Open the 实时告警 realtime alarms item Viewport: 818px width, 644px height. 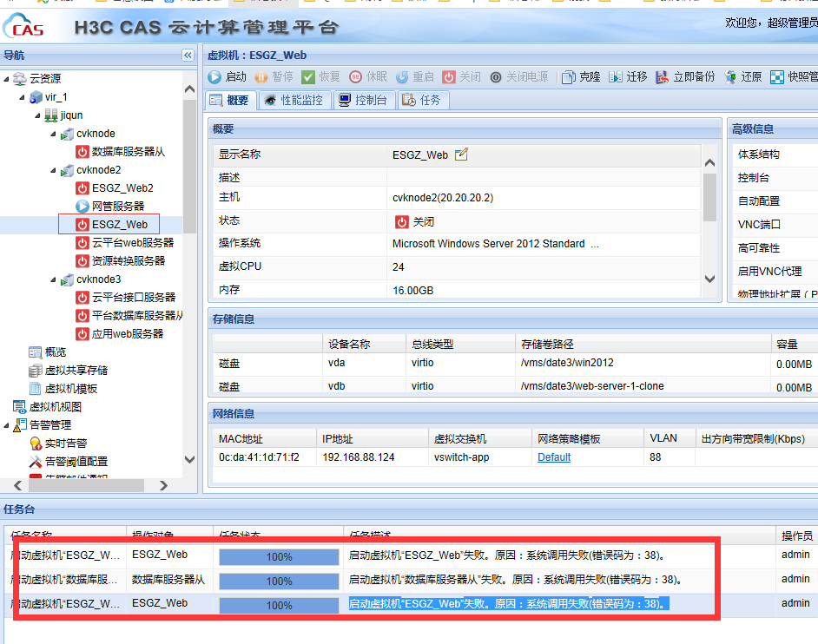tap(58, 444)
